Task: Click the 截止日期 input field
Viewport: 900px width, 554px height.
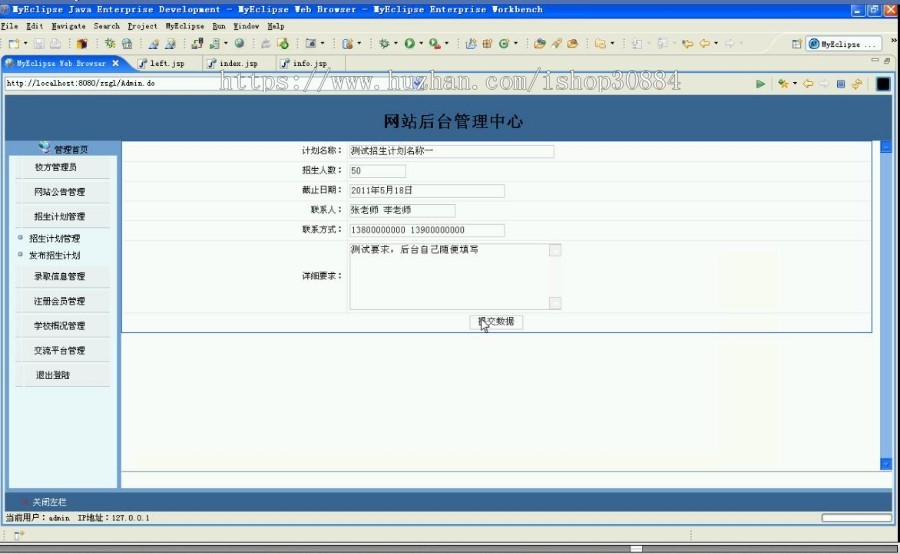Action: (x=426, y=191)
